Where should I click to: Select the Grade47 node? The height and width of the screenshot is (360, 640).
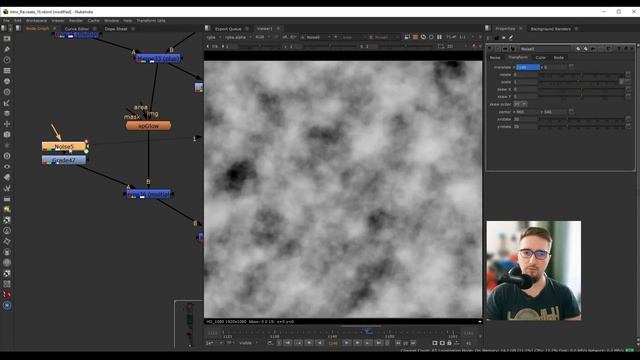tap(64, 160)
